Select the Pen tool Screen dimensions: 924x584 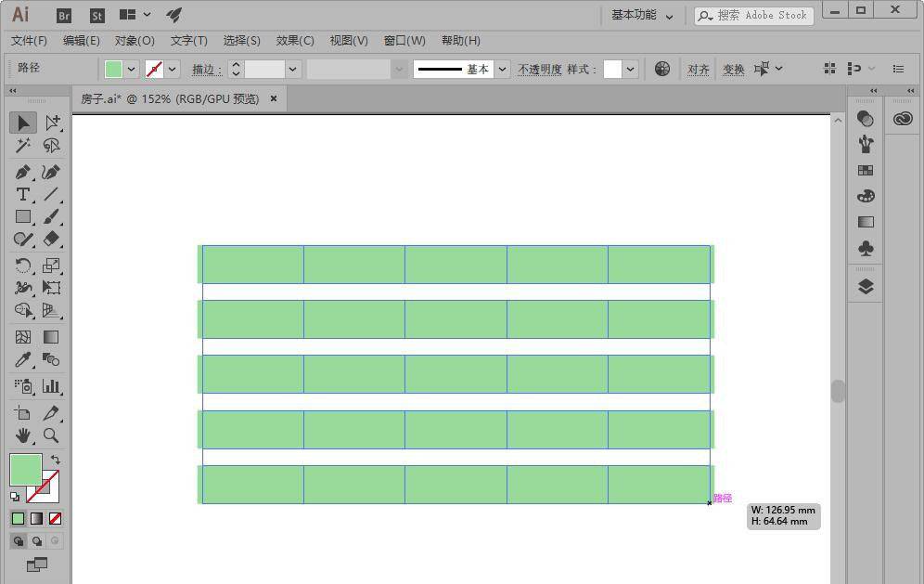click(x=23, y=173)
